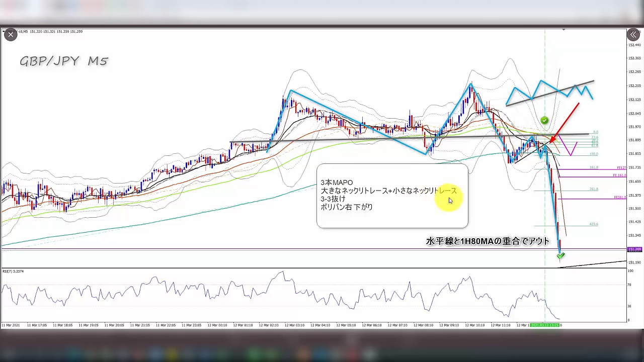Screen dimensions: 644x362
Task: Click the chart symbol dropdown triangle at top-left
Action: coord(4,31)
